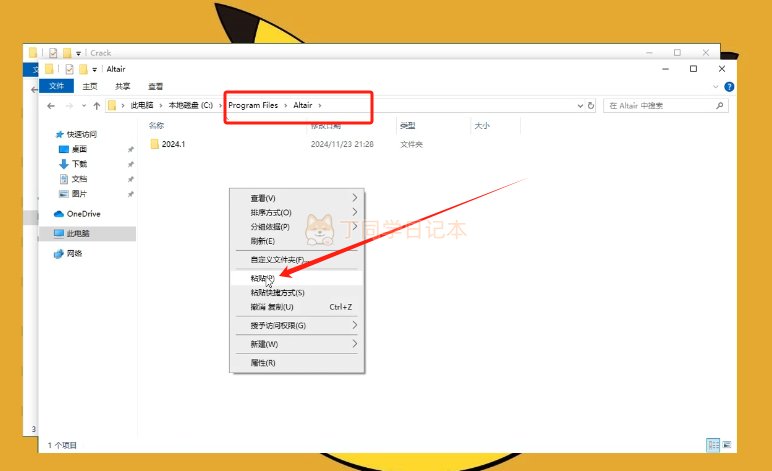This screenshot has width=772, height=471.
Task: Open 文档 in the navigation pane
Action: (x=79, y=179)
